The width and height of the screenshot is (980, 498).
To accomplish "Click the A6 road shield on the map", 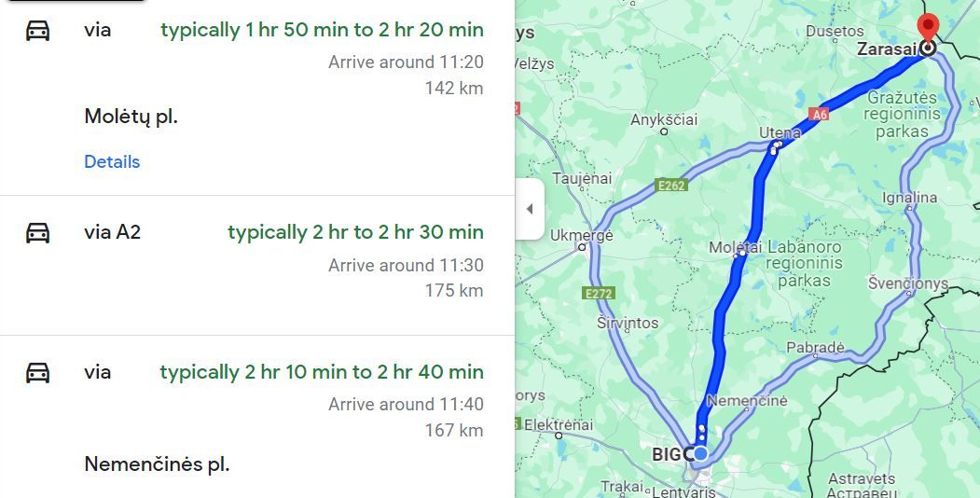I will click(820, 115).
